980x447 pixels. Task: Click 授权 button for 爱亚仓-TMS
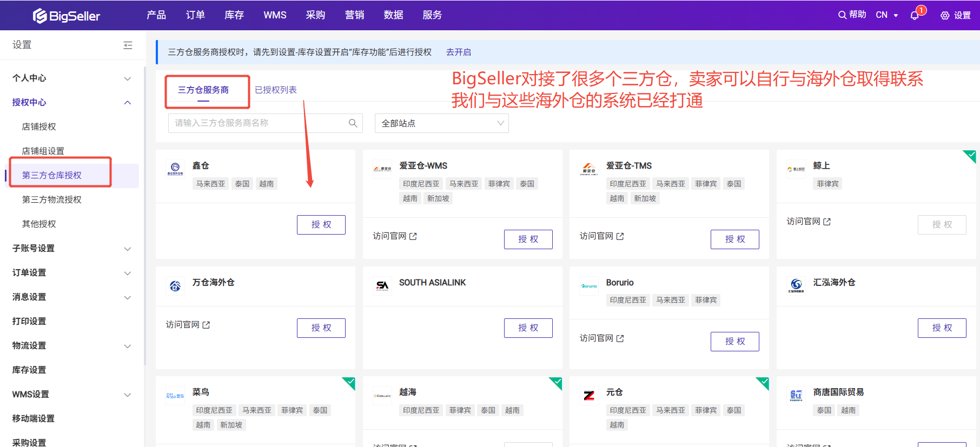735,239
